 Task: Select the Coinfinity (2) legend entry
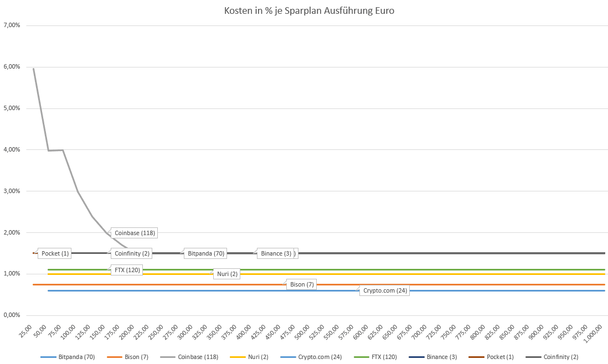click(552, 357)
